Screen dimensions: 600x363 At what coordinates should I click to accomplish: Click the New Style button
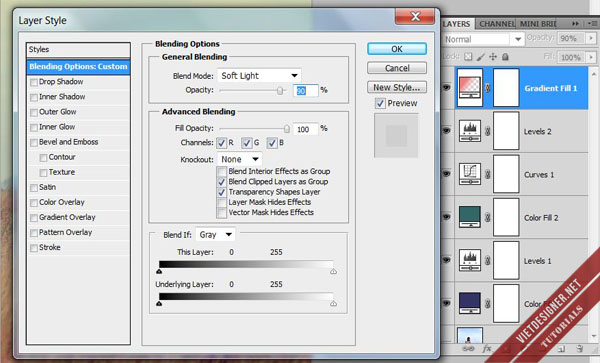(x=397, y=87)
